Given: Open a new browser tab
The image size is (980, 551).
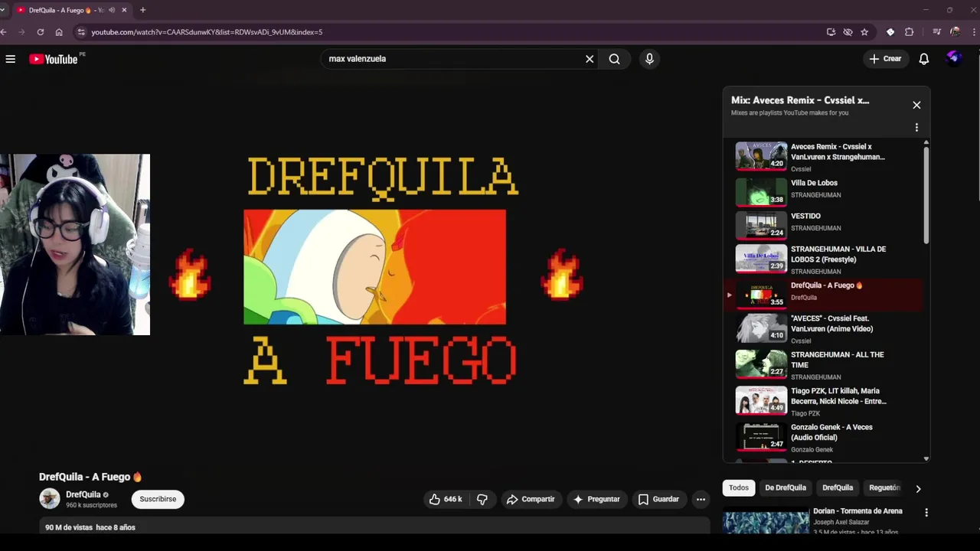Looking at the screenshot, I should pos(142,10).
